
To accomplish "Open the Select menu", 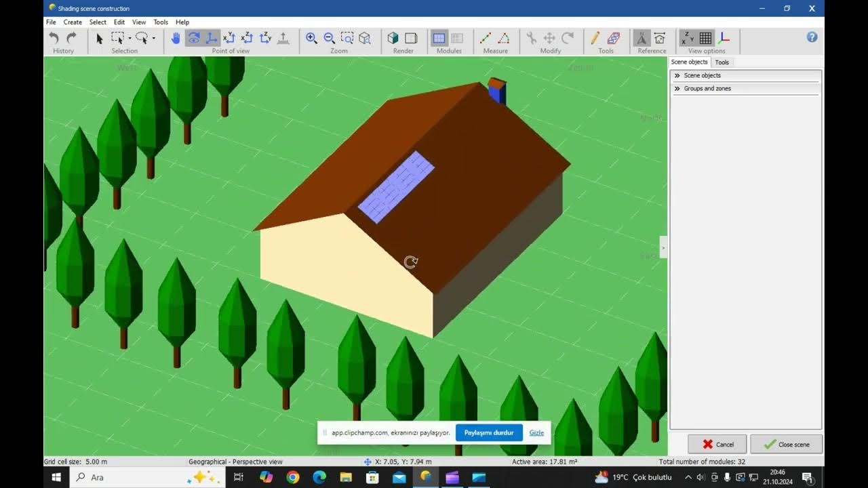I will 98,22.
